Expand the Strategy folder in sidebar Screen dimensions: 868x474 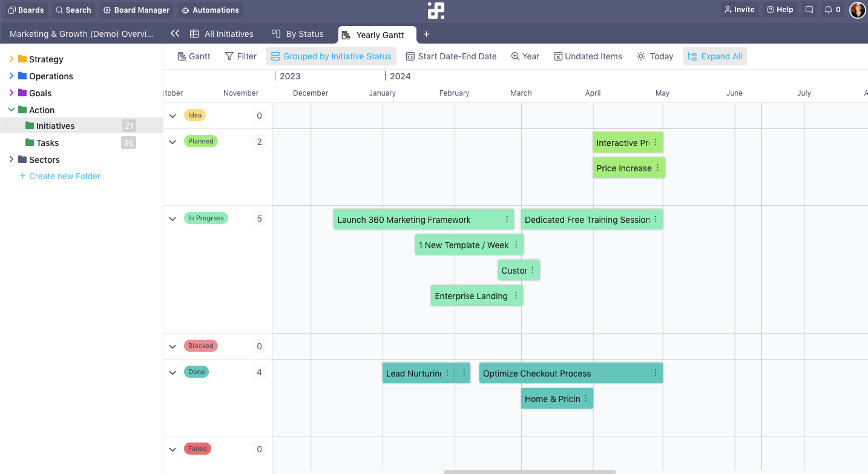click(12, 59)
